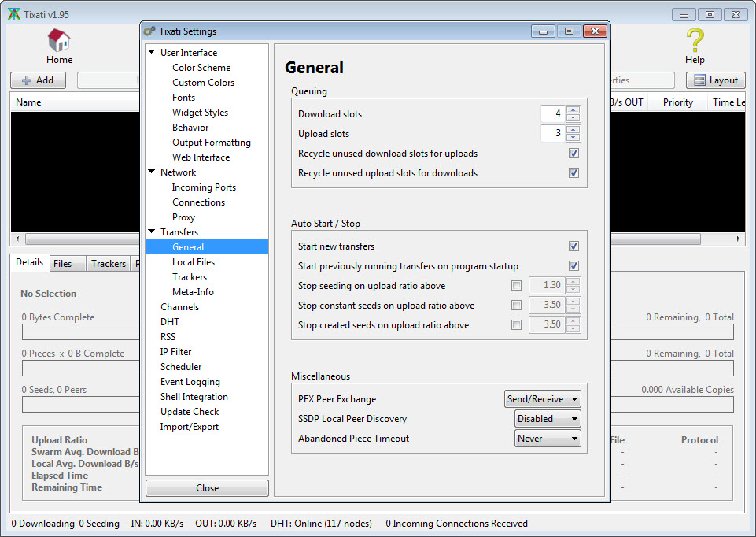
Task: Open RSS settings page
Action: (168, 337)
